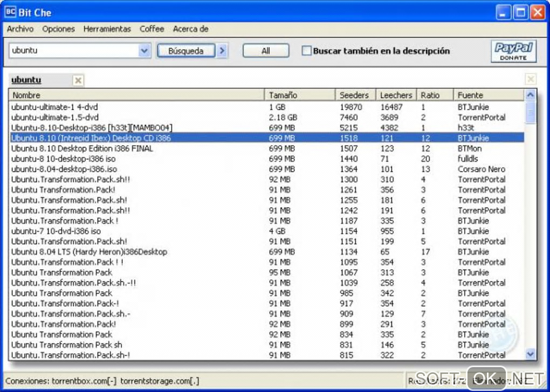Select row 'ubuntu-8.04-desktop-i386.iso'

click(x=267, y=169)
